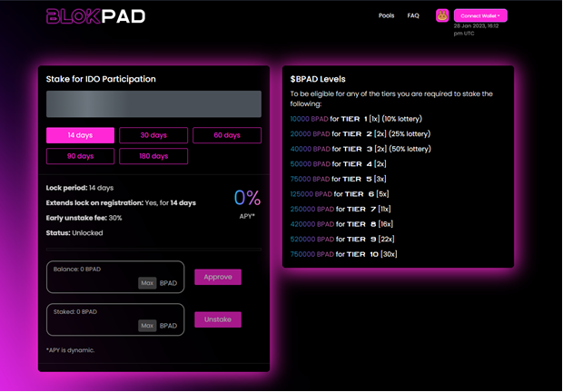Viewport: 563px width, 392px height.
Task: Click the '*APY is dynamic.' footnote
Action: (71, 350)
